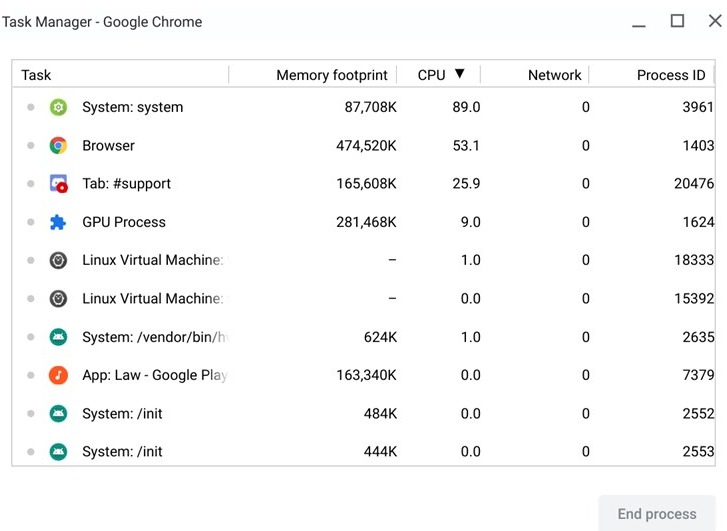Click the CPU descending sort arrow
The width and height of the screenshot is (727, 531).
tap(459, 74)
